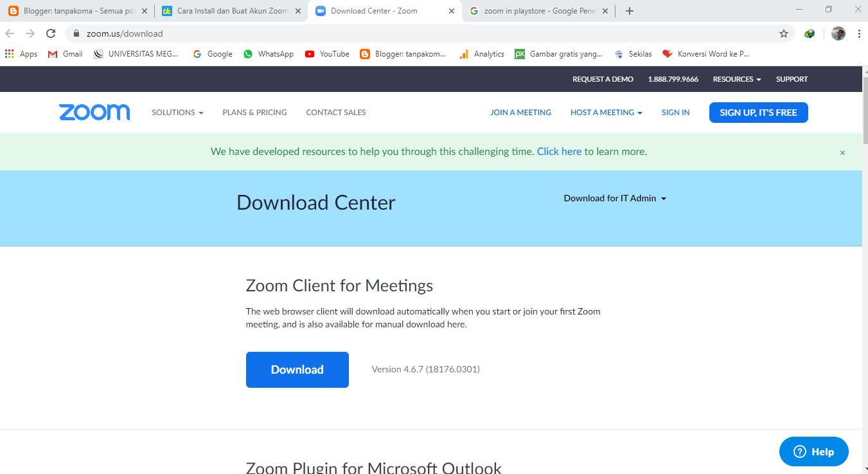Open the UNIVERSITAS MEG... bookmark
The image size is (868, 474).
[136, 54]
